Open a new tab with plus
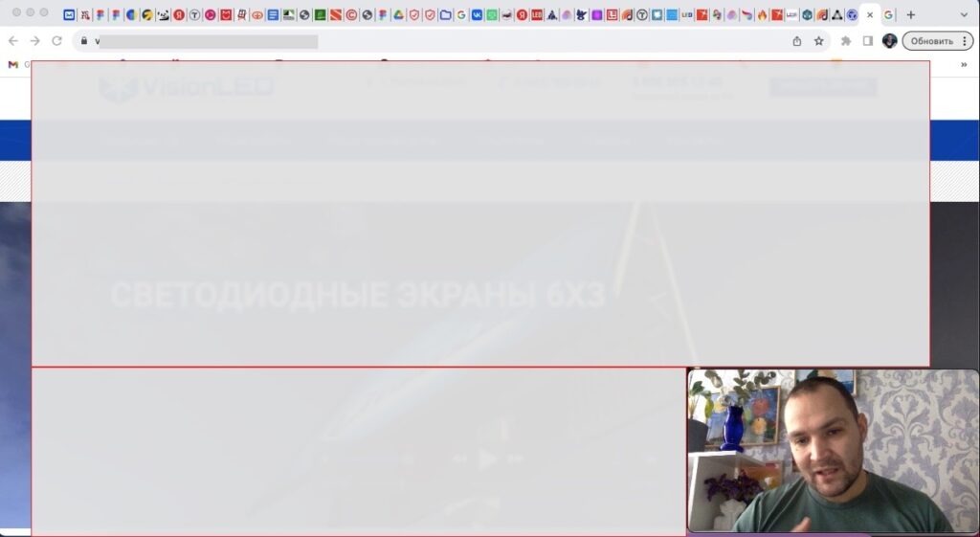This screenshot has height=537, width=980. click(911, 15)
